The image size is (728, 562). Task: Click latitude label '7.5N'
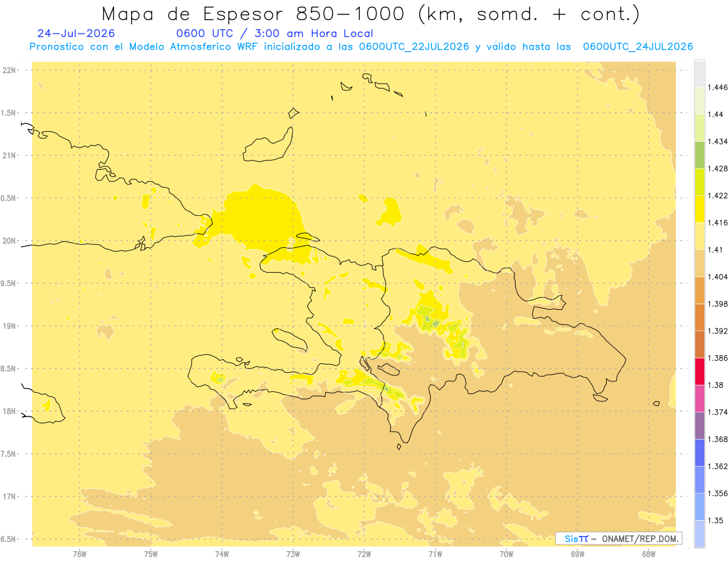click(9, 454)
